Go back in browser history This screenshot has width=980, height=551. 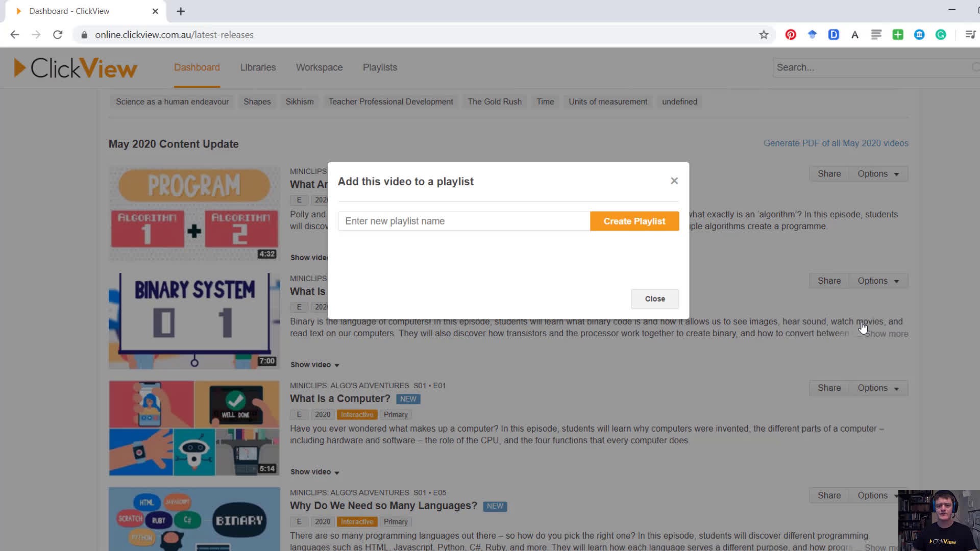click(x=15, y=35)
